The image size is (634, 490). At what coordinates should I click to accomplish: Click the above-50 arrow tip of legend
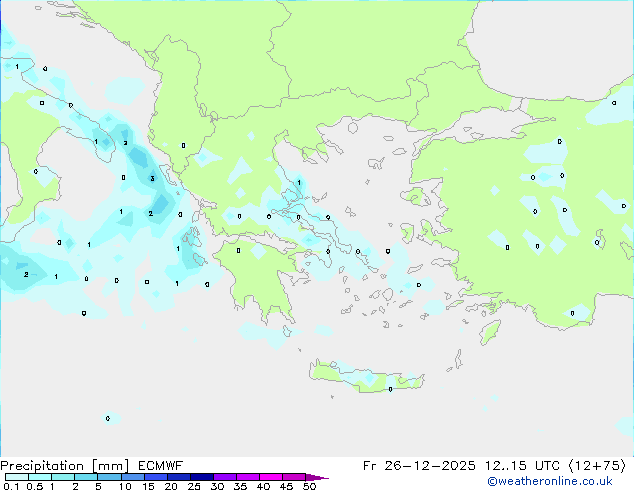click(x=317, y=478)
